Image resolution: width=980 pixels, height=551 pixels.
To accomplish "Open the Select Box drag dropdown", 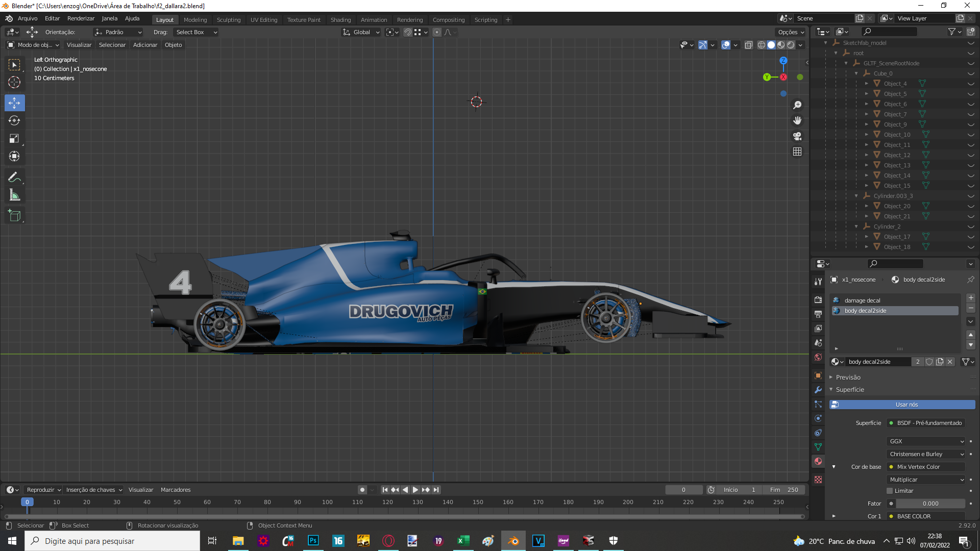I will 195,32.
